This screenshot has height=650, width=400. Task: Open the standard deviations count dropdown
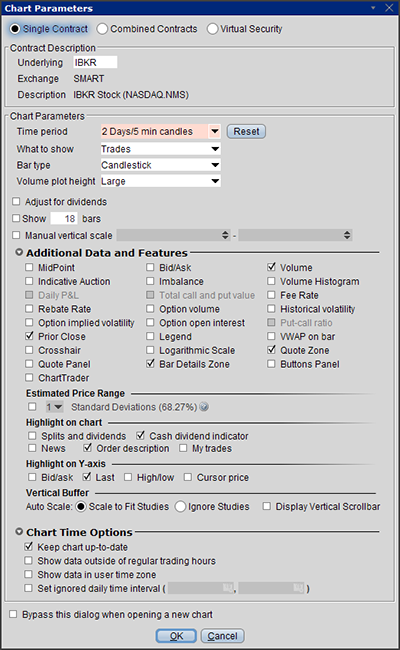point(54,407)
